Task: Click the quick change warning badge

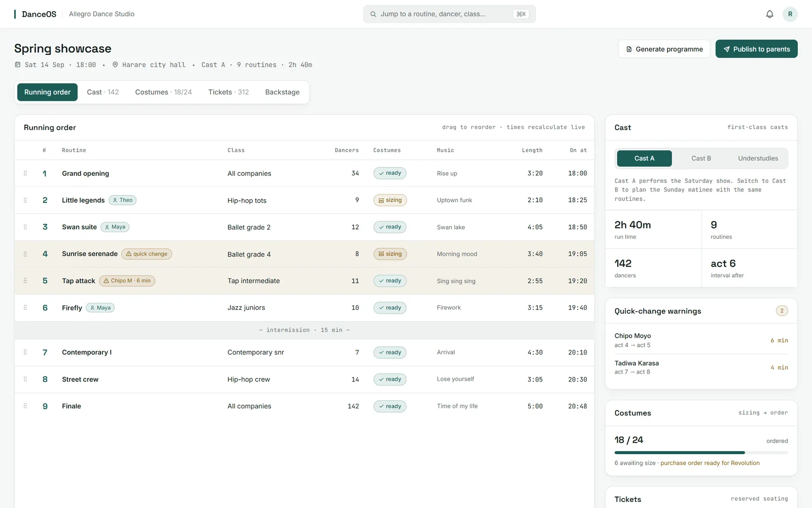Action: (147, 254)
